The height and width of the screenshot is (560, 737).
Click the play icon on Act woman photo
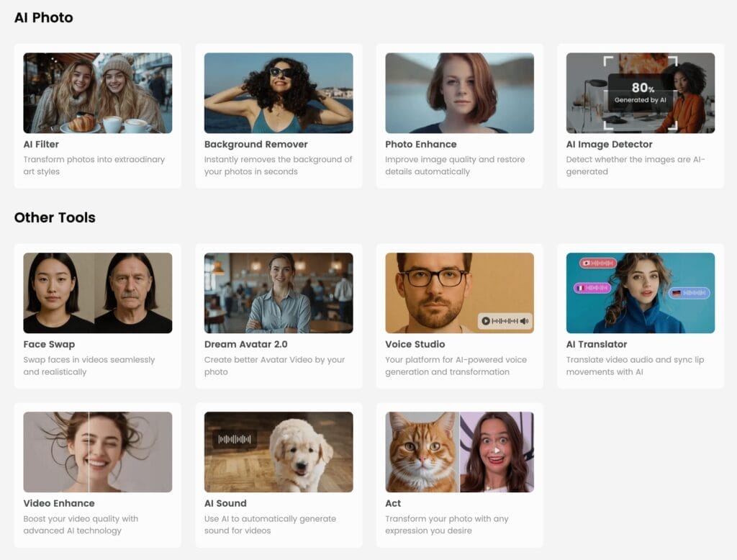click(497, 451)
